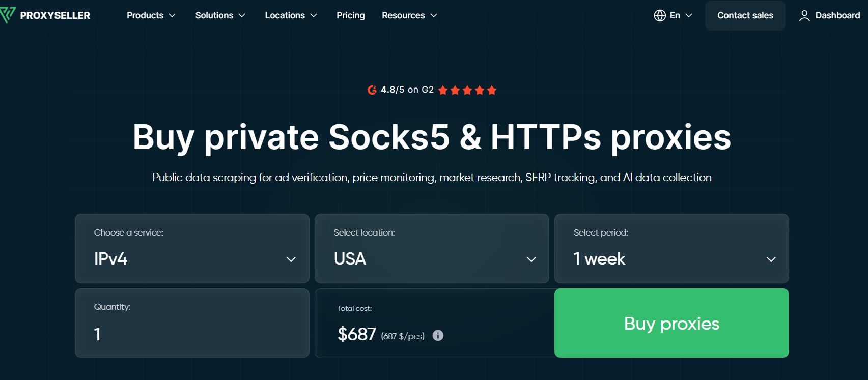Click the globe language icon
Viewport: 868px width, 380px height.
660,15
